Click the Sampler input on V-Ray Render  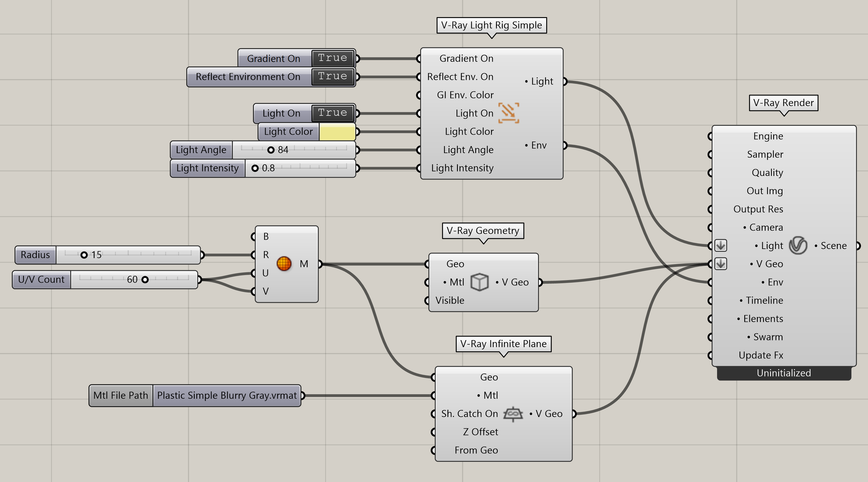click(765, 154)
